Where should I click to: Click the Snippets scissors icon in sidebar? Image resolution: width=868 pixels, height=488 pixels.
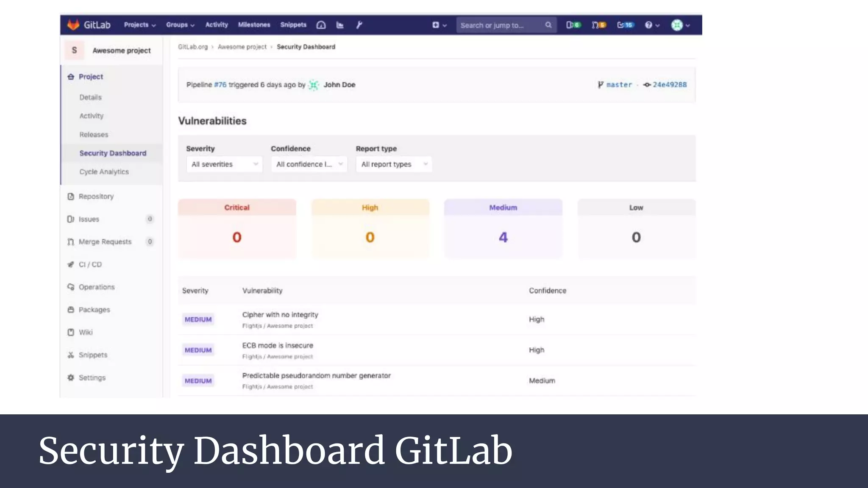coord(71,355)
